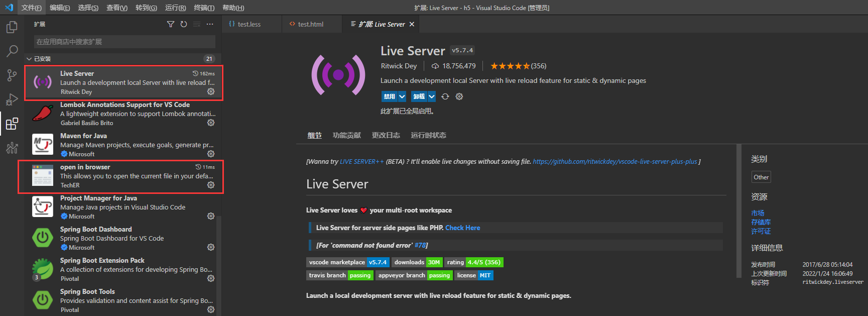Screen dimensions: 868x316
Task: Click the 禁用 disable button
Action: coord(389,96)
